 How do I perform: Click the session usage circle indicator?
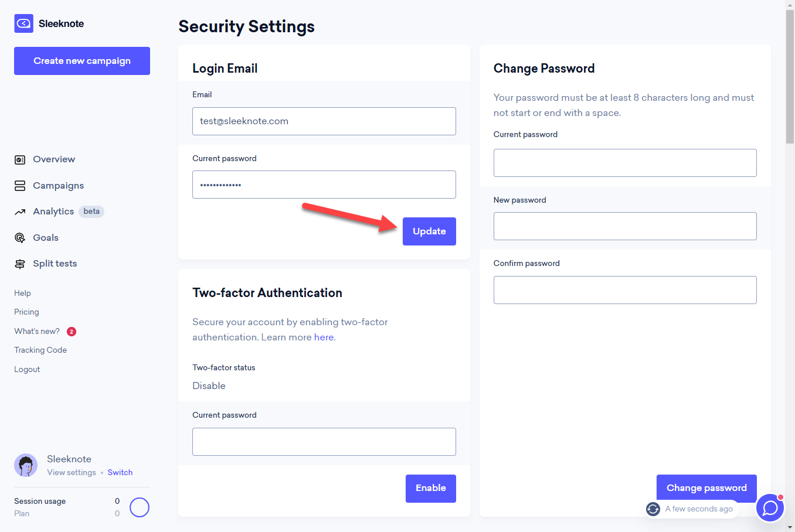coord(140,507)
